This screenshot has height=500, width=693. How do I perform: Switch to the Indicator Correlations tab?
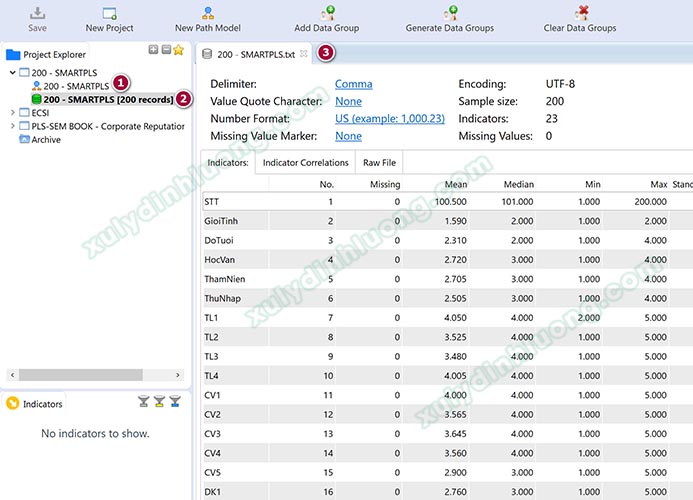(x=305, y=163)
